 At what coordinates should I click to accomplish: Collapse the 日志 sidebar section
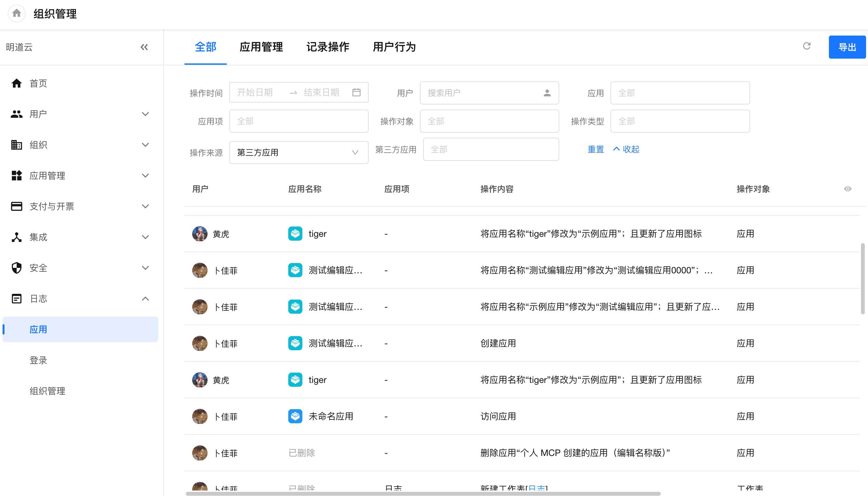coord(145,299)
